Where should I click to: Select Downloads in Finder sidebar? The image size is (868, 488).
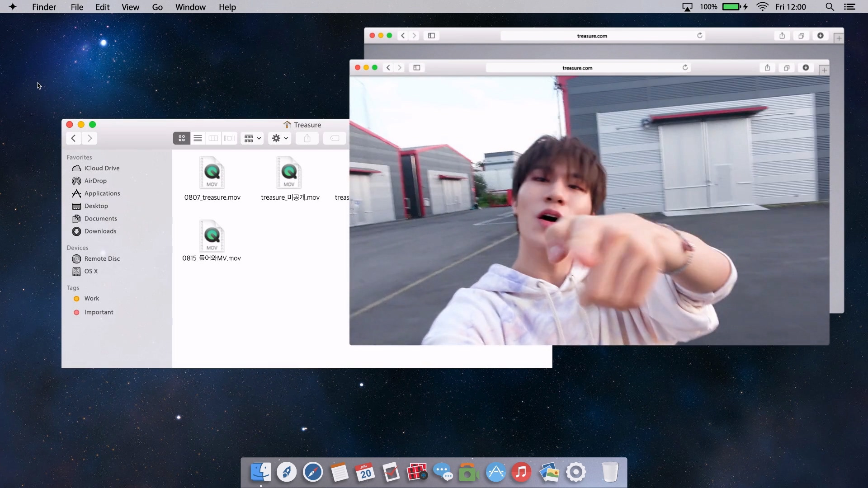pyautogui.click(x=100, y=231)
